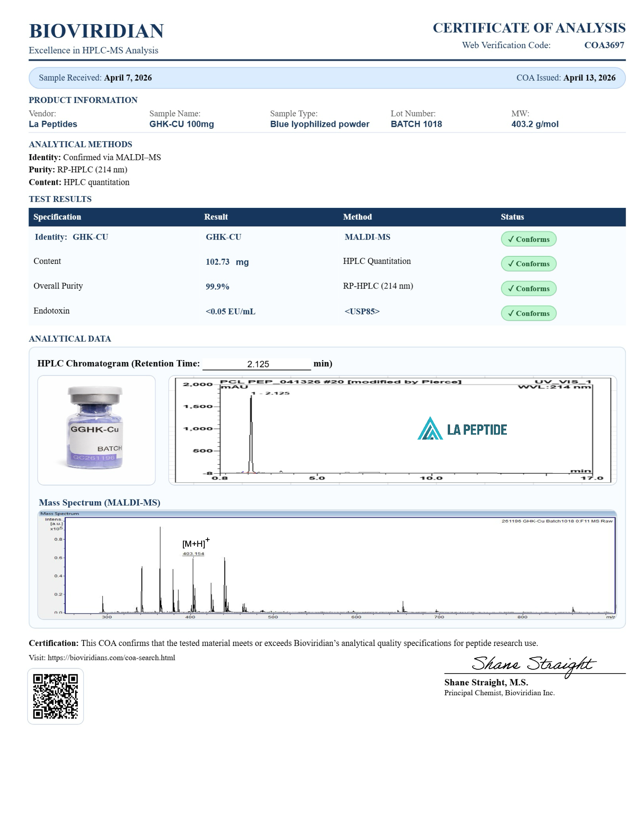Open the bioviridians.com coa-search link

click(111, 658)
